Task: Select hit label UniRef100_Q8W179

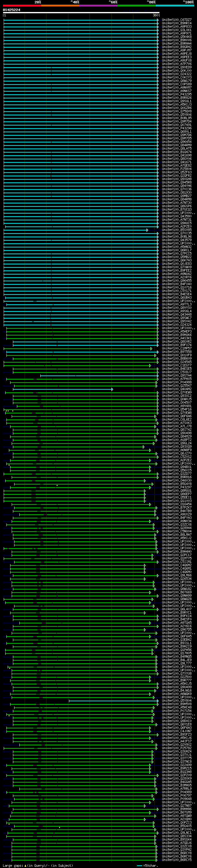Action: 177,81
